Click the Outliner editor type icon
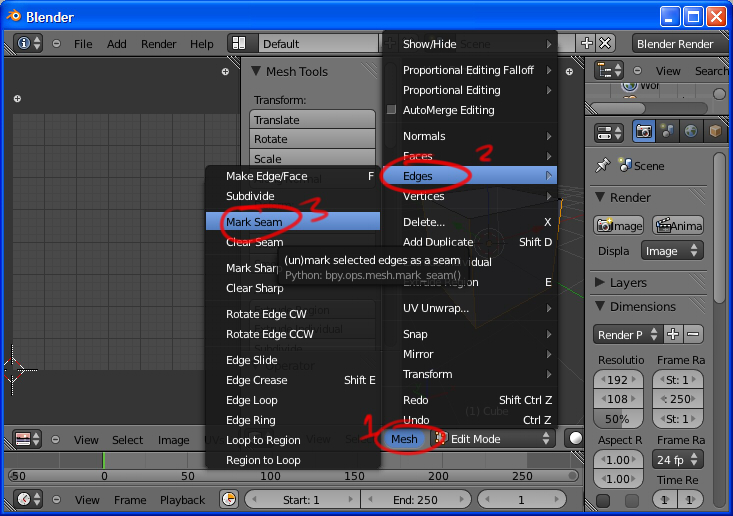 (x=609, y=70)
